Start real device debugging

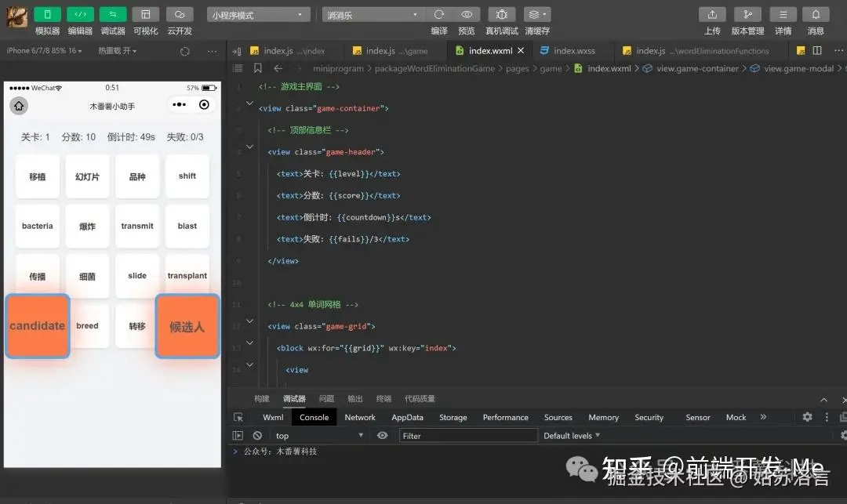tap(501, 15)
